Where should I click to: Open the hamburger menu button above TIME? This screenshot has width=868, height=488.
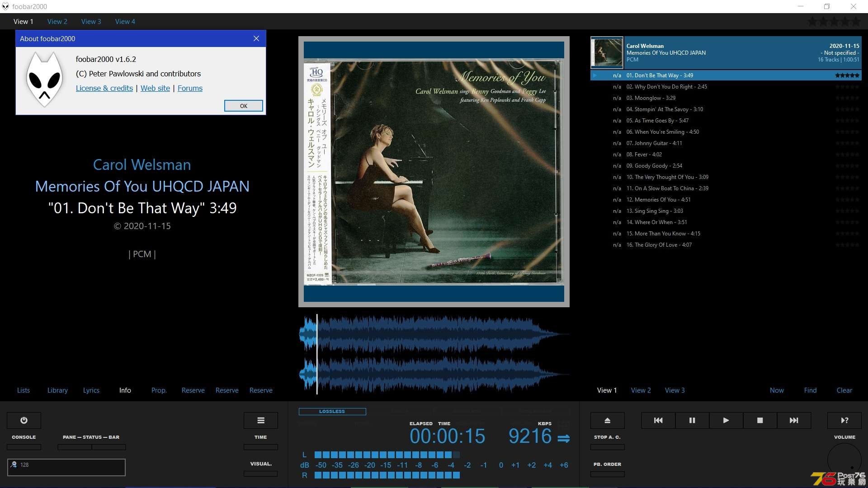point(261,420)
